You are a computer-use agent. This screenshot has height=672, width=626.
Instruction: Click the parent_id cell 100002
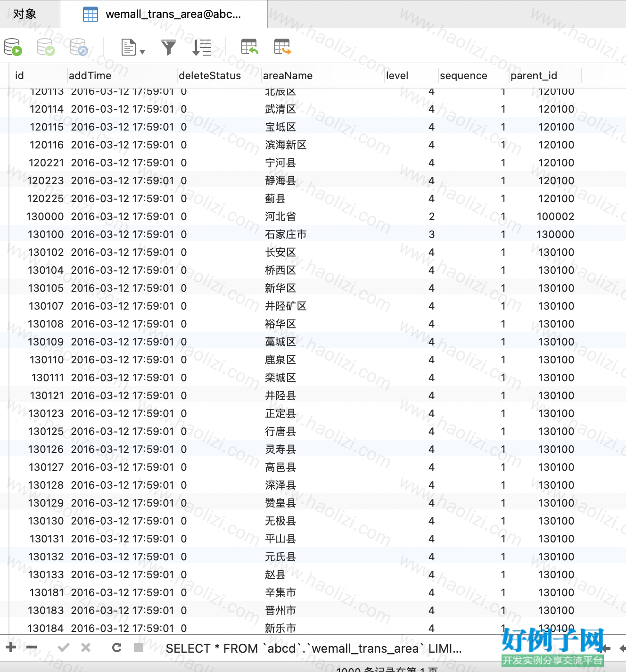[555, 216]
